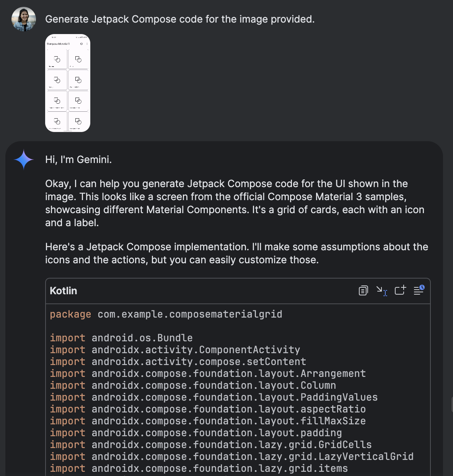Select the Kotlin language label
The image size is (453, 476).
[x=63, y=290]
